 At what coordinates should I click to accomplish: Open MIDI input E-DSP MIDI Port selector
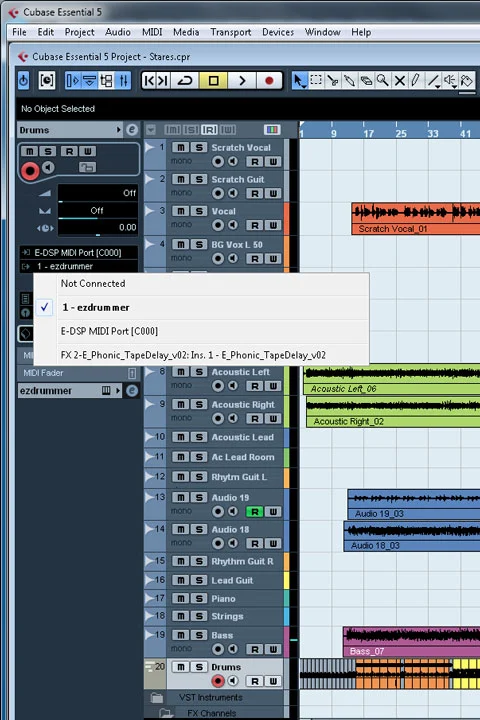point(78,253)
